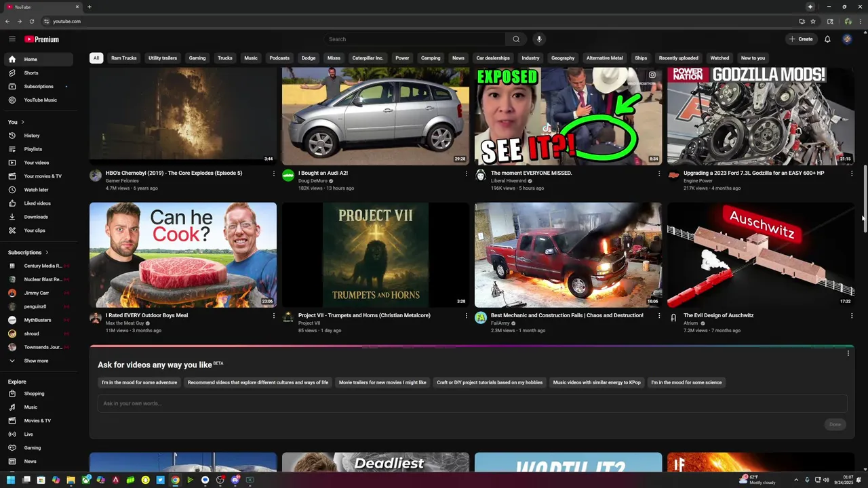Screen dimensions: 868x488
Task: Open options for I Bought an Audi A2 video
Action: pyautogui.click(x=467, y=174)
